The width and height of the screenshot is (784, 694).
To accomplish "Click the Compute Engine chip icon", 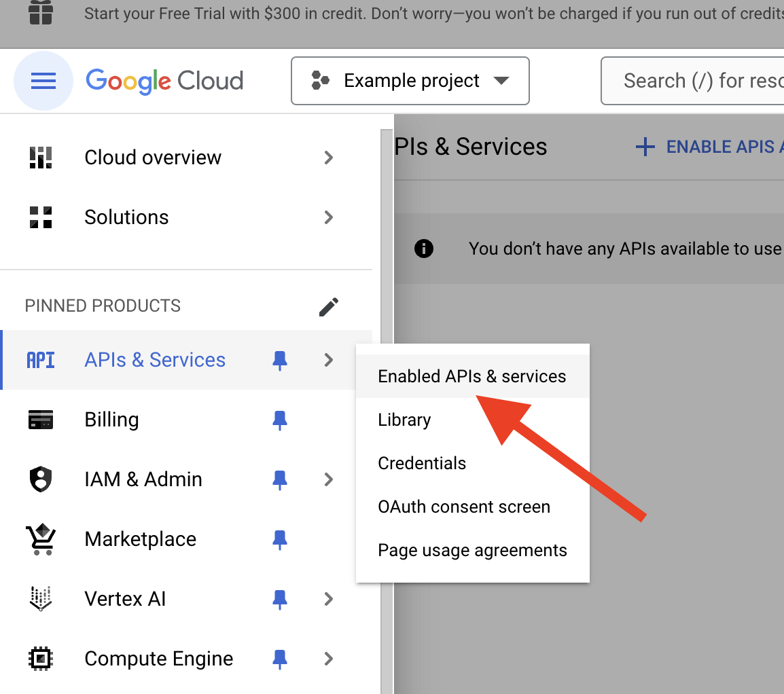I will coord(41,659).
